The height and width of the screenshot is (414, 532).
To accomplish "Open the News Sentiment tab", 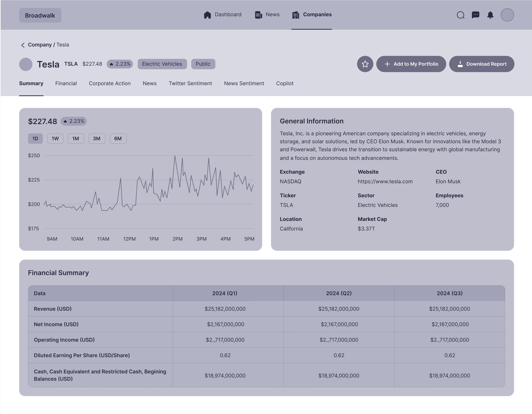I will (x=244, y=84).
